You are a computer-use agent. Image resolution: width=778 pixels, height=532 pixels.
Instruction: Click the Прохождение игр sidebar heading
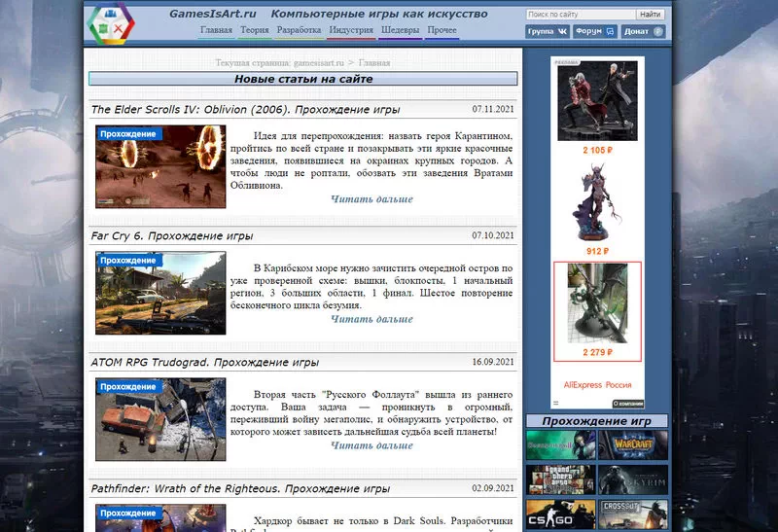(x=596, y=421)
